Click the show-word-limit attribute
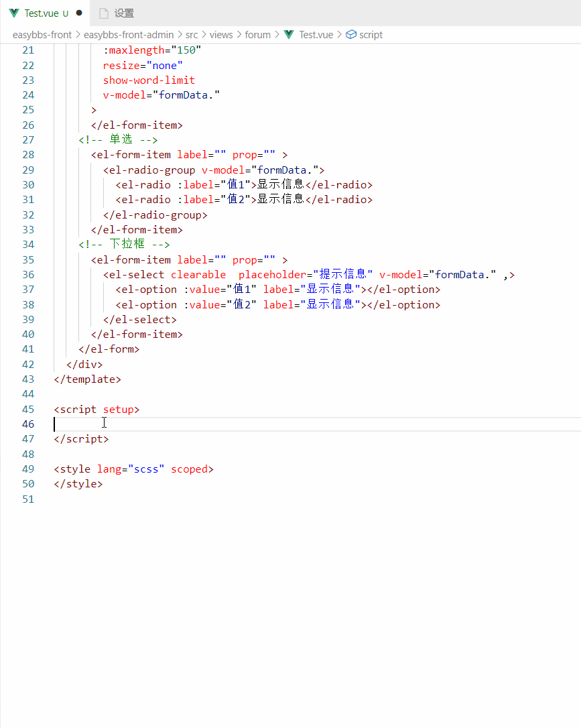The image size is (581, 728). coord(149,80)
